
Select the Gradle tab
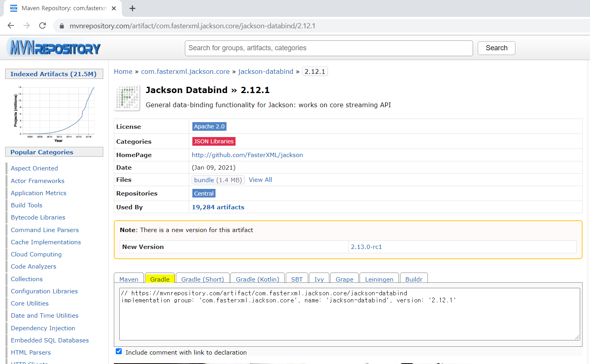click(x=160, y=279)
